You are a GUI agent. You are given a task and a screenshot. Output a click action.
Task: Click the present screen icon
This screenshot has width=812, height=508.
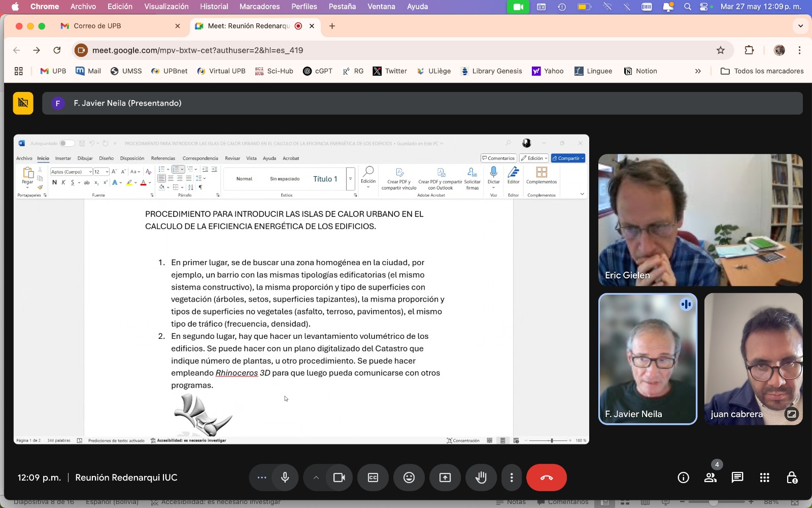445,478
